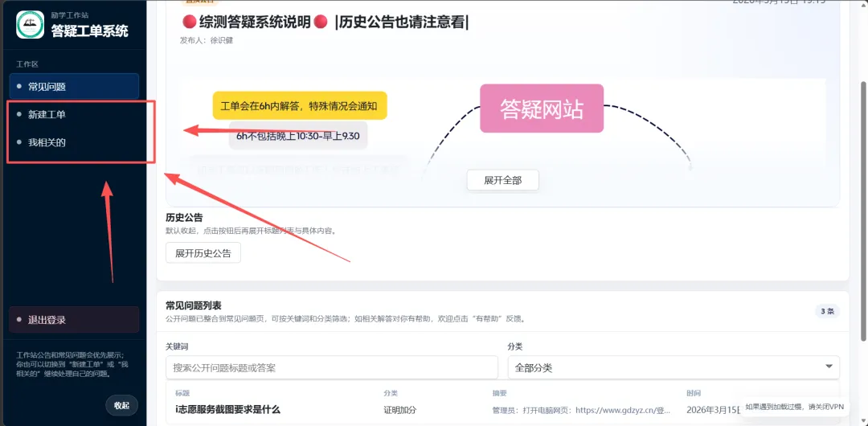Open the 常见问题 sidebar item
The image size is (868, 426).
coord(74,87)
